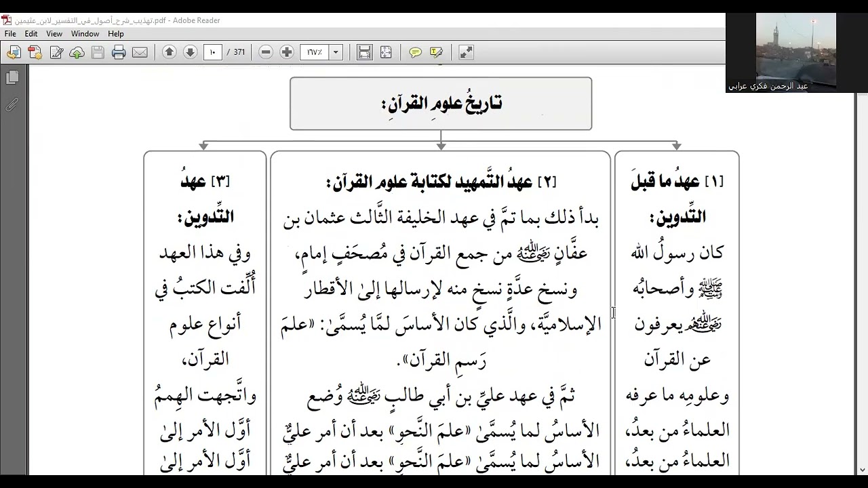This screenshot has width=868, height=488.
Task: Save the document with the floppy icon
Action: [x=98, y=52]
